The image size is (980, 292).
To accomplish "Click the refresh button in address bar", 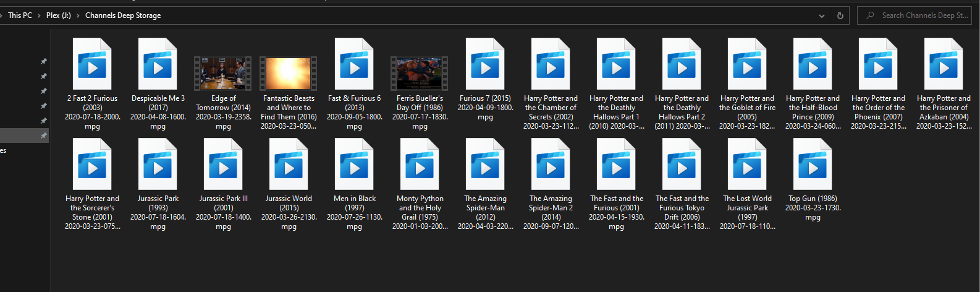I will [x=840, y=15].
